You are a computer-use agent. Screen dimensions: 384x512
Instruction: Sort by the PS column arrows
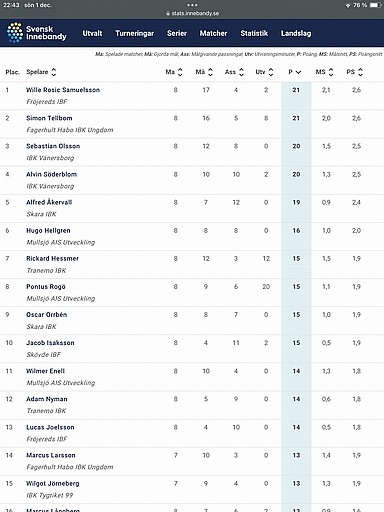point(360,72)
